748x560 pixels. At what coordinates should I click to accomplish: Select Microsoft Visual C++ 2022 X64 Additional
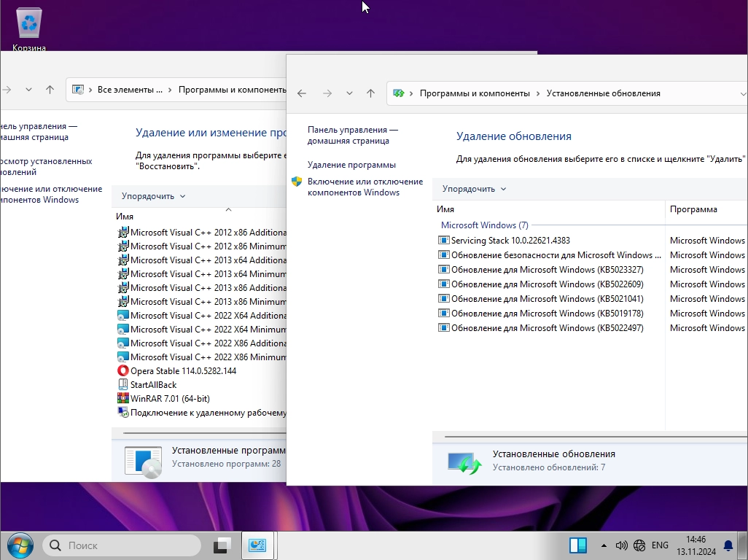tap(202, 315)
